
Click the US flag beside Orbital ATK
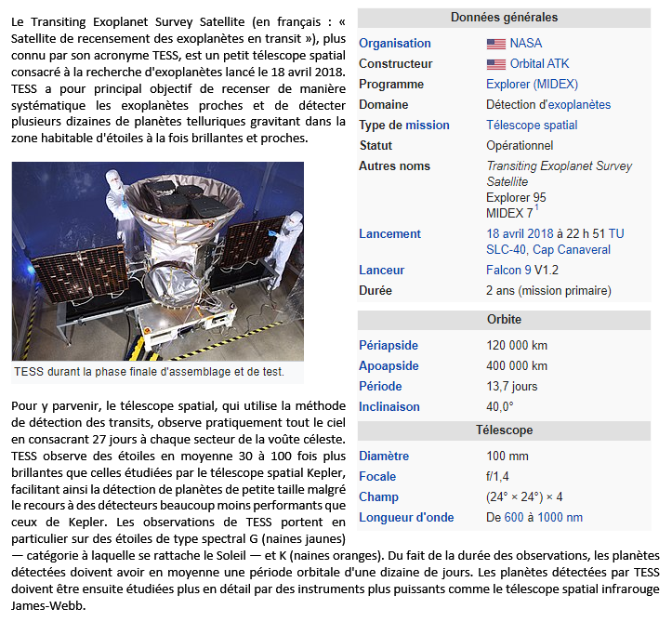pos(495,64)
